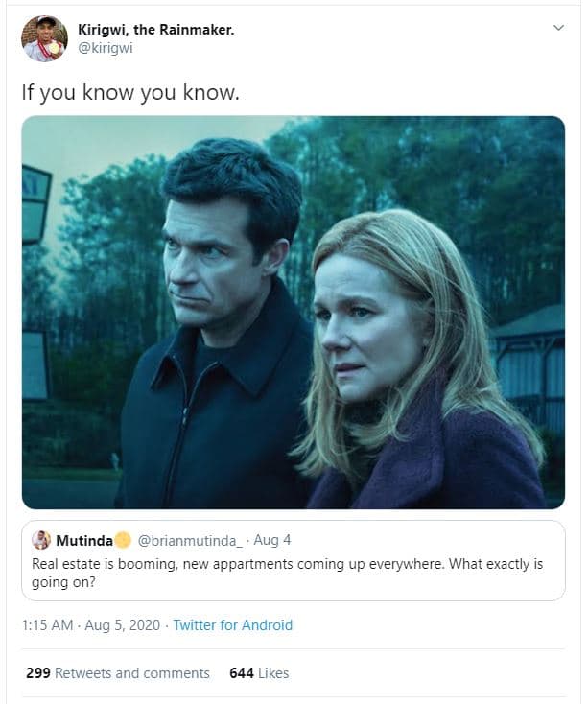Open Kirigwi's profile avatar picture

tap(44, 38)
